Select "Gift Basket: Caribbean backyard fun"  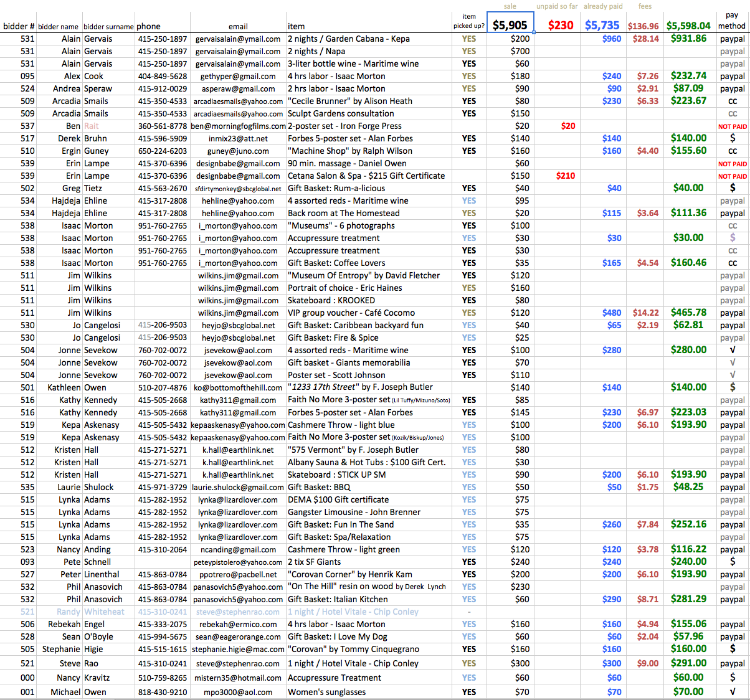tap(356, 325)
